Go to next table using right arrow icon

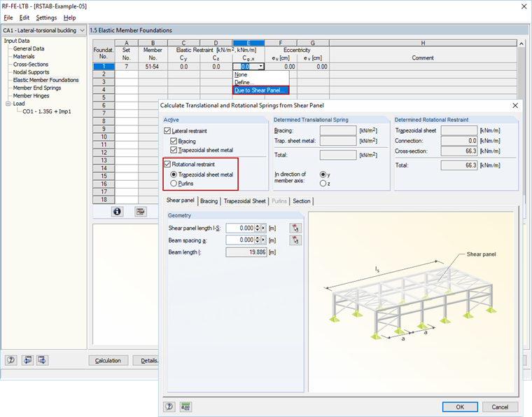click(43, 360)
